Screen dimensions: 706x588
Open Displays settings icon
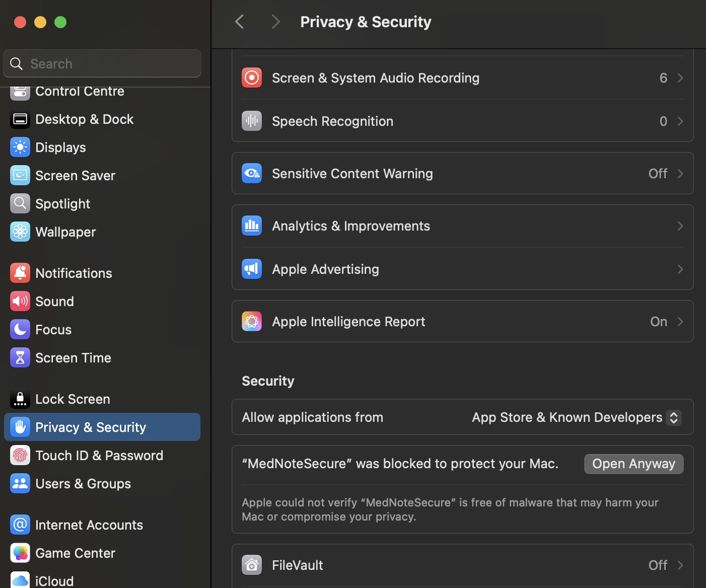pos(20,148)
